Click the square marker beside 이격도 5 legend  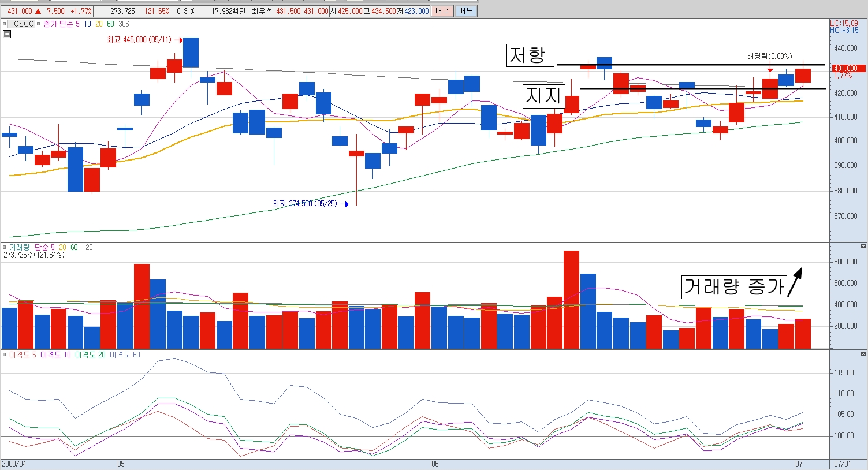pos(5,355)
